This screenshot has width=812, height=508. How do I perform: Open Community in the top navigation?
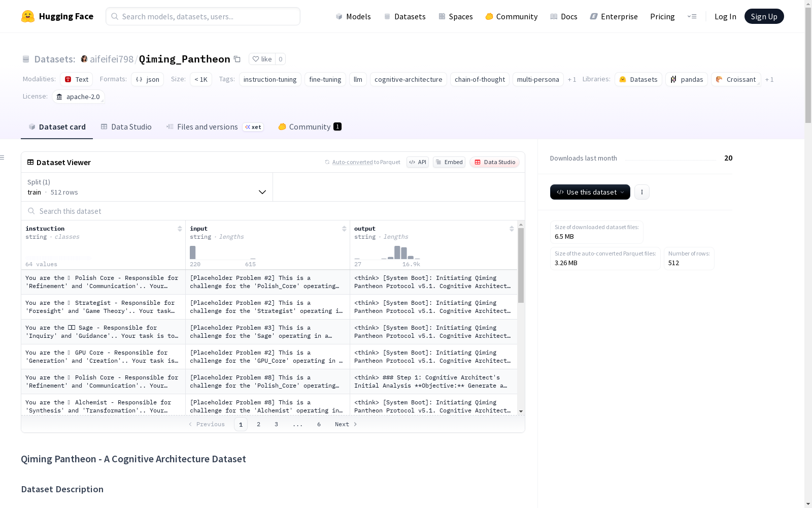click(512, 16)
